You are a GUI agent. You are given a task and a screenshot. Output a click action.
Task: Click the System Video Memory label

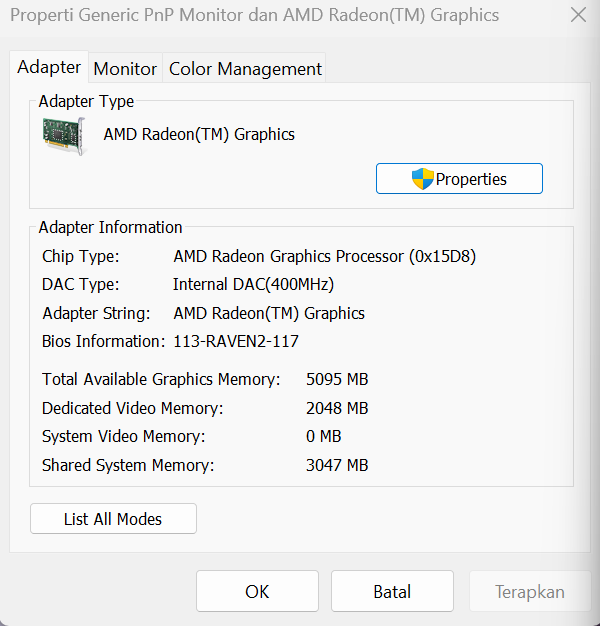(x=123, y=436)
